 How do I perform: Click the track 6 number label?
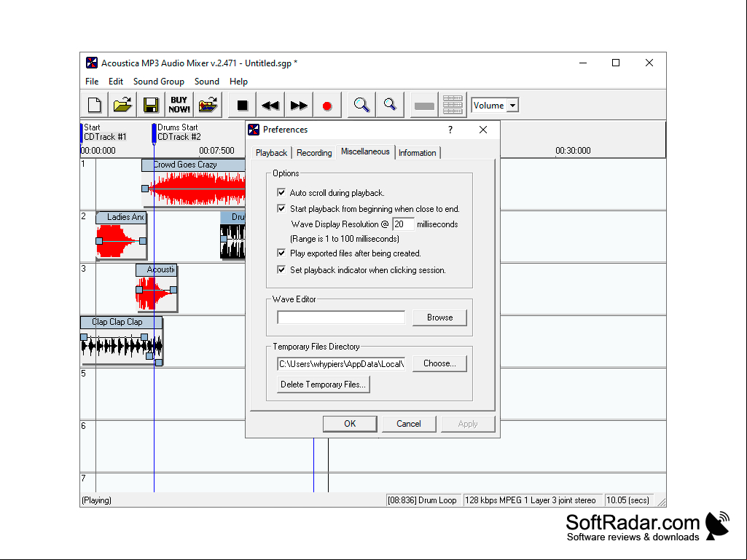click(x=83, y=426)
